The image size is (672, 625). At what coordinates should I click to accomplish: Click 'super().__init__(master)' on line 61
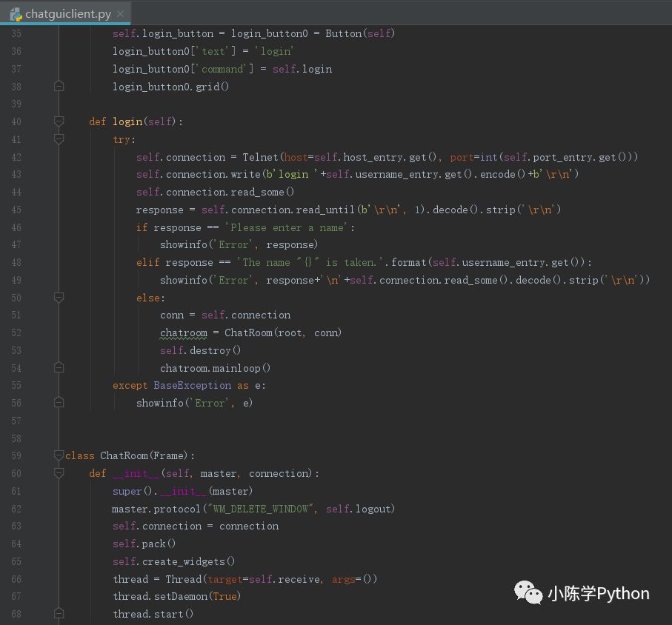[182, 491]
